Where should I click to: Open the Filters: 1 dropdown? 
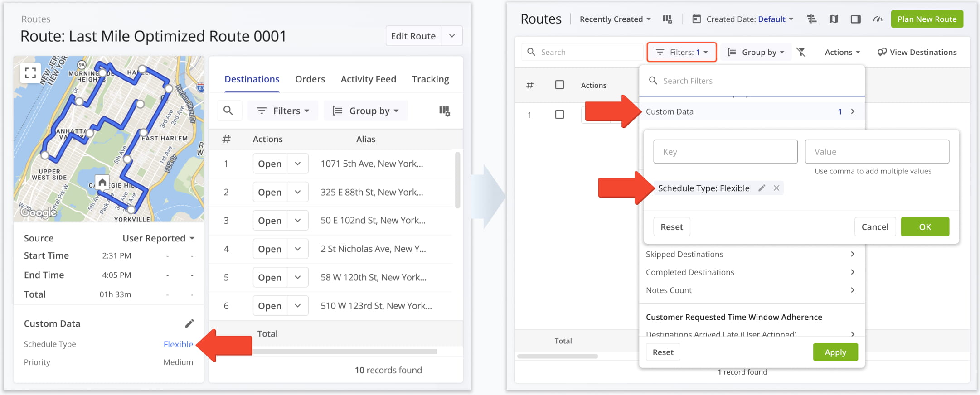[x=682, y=52]
